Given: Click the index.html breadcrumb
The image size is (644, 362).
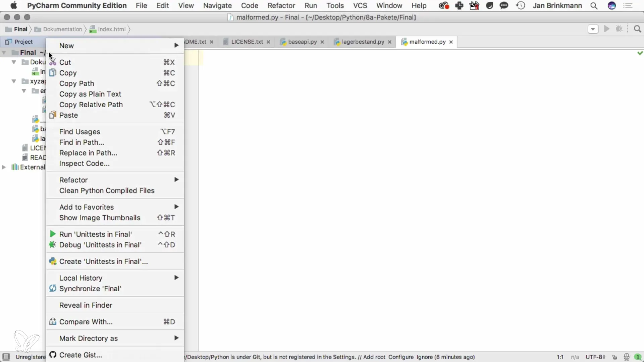Looking at the screenshot, I should coord(108,29).
